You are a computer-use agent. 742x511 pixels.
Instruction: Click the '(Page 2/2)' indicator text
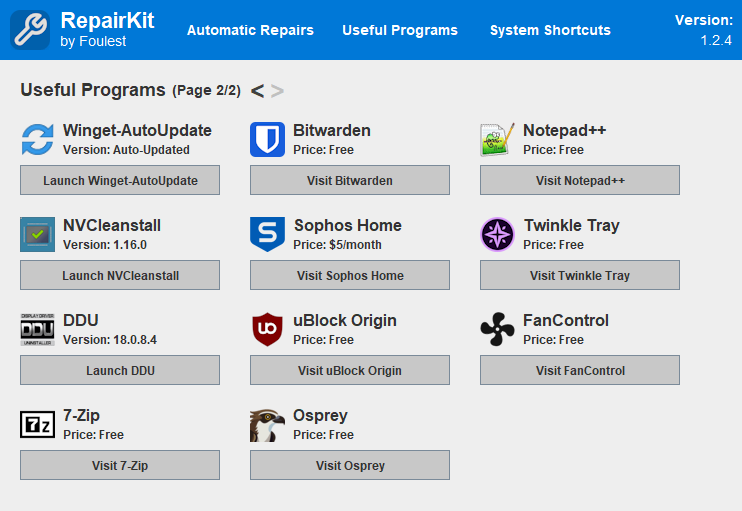[x=206, y=90]
